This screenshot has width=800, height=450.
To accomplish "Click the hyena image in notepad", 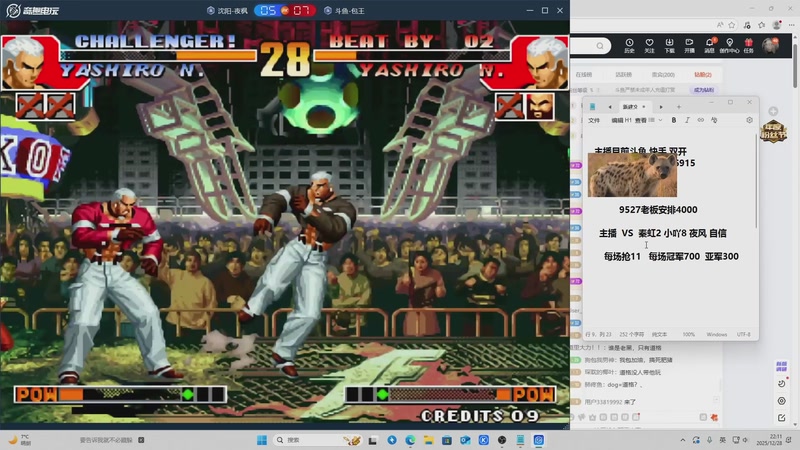I will pos(632,175).
